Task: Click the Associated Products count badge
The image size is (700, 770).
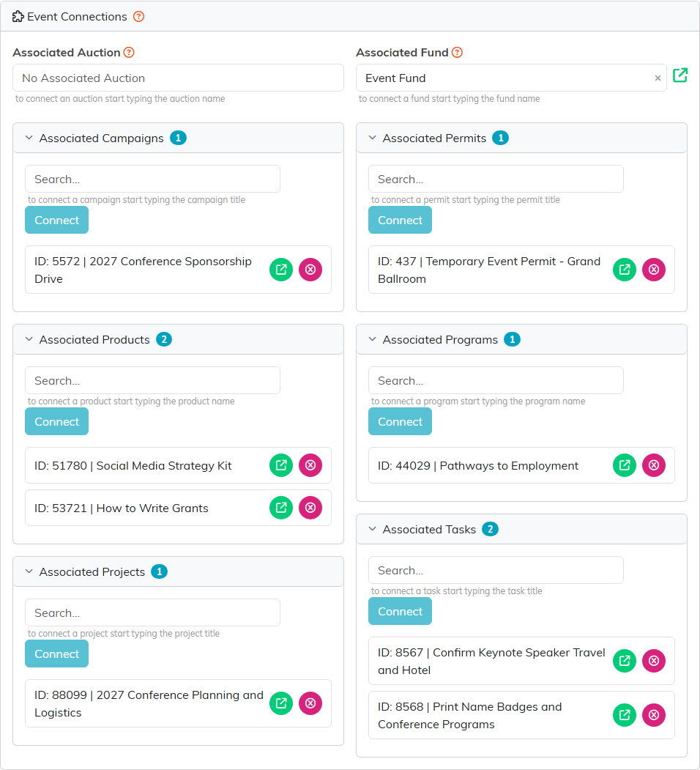Action: click(x=164, y=339)
